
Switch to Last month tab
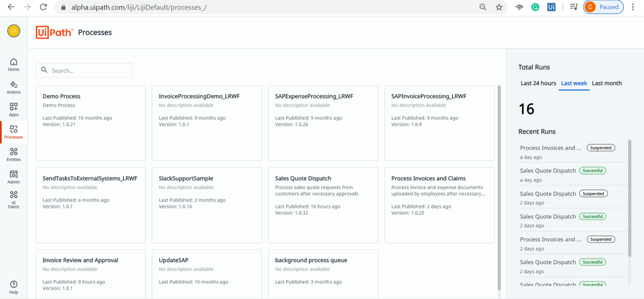tap(606, 83)
